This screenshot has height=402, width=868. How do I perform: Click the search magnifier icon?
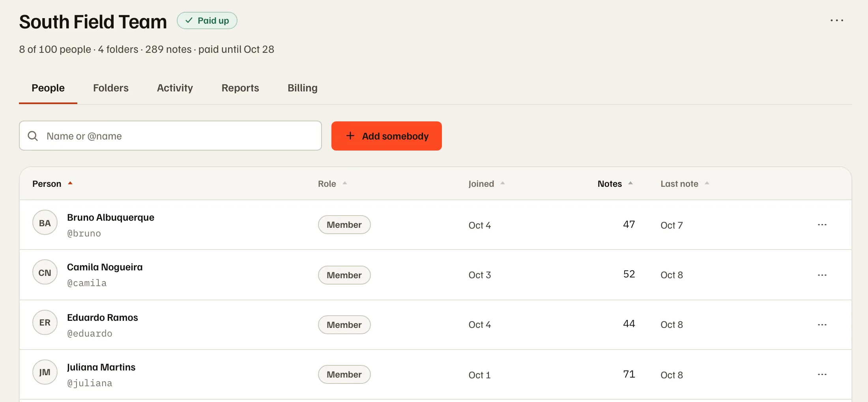pos(33,136)
